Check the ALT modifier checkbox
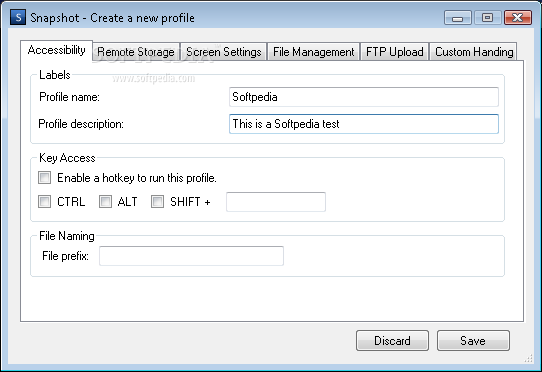Image resolution: width=542 pixels, height=372 pixels. point(105,202)
